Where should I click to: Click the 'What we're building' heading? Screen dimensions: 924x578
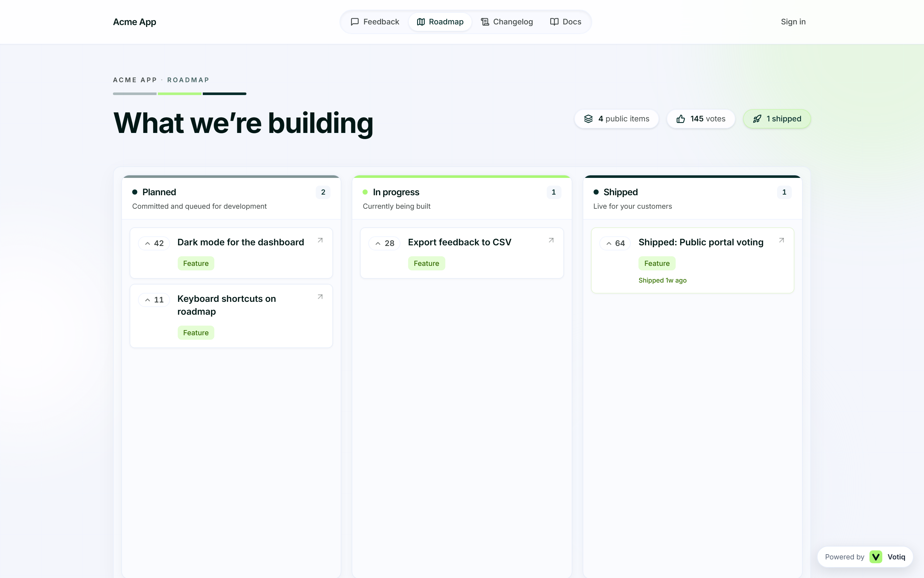[x=243, y=123]
